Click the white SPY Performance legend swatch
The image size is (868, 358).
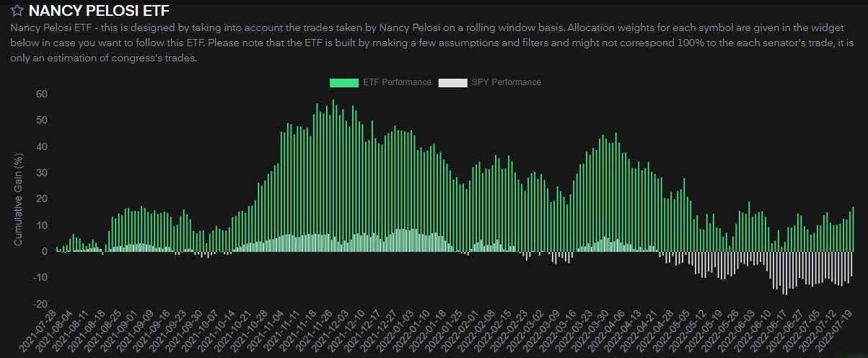tap(453, 82)
